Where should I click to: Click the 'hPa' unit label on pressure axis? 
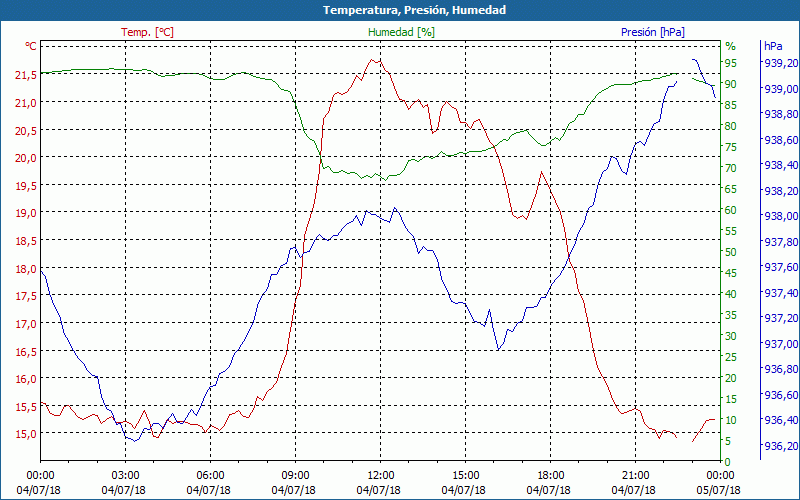click(773, 46)
